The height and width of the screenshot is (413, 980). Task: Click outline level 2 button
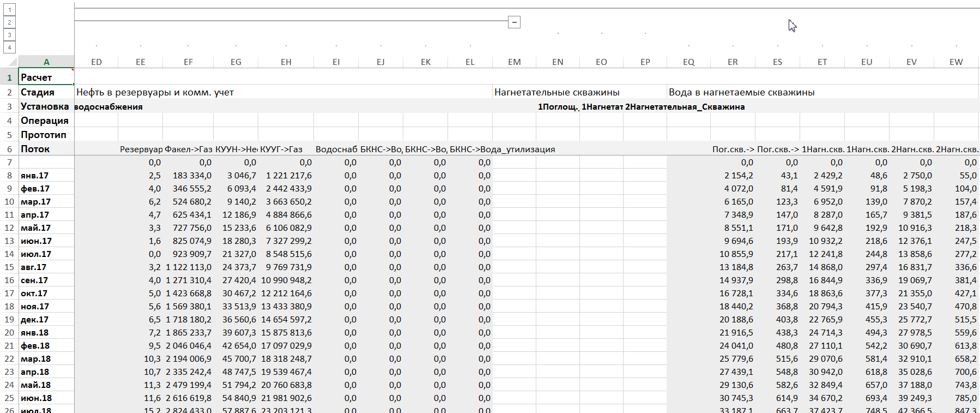[9, 22]
